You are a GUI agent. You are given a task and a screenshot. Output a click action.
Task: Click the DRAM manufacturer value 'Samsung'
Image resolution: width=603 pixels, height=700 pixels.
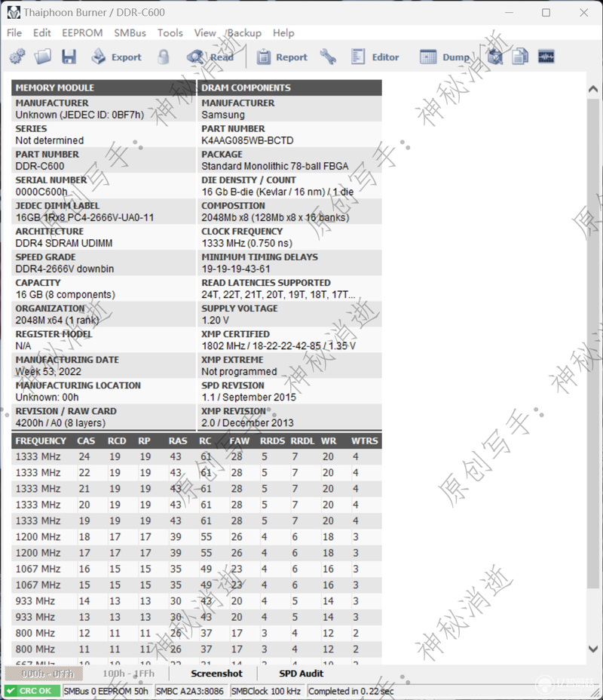(x=223, y=115)
